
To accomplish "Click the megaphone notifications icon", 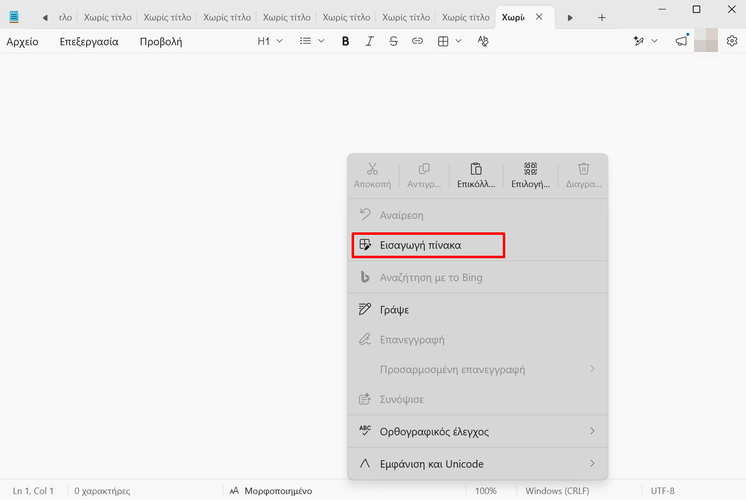I will [681, 41].
